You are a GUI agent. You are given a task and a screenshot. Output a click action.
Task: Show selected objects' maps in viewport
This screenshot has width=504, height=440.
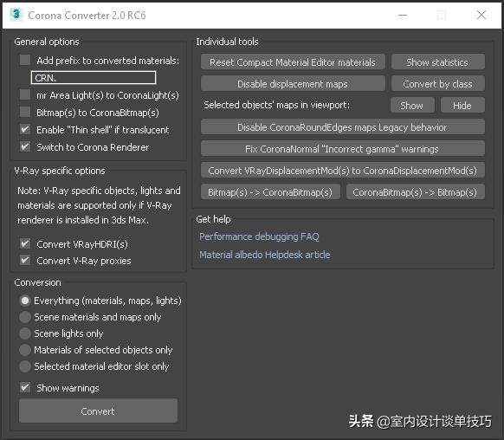pyautogui.click(x=412, y=105)
